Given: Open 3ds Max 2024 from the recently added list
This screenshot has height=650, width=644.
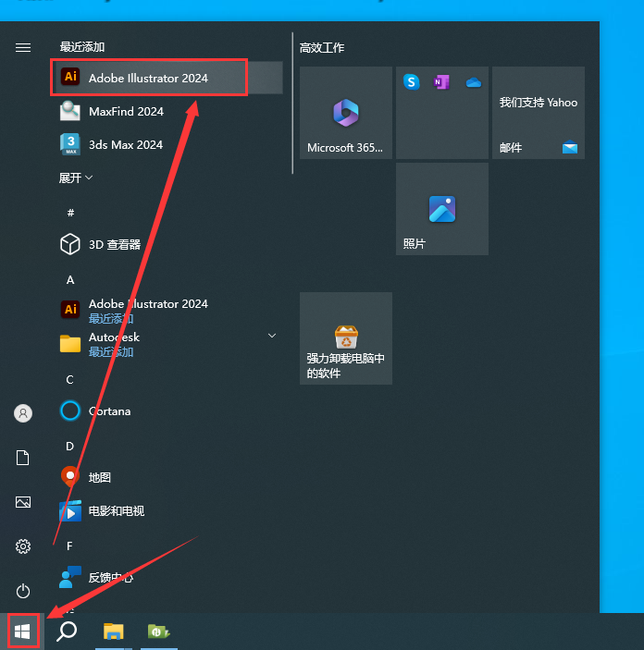Looking at the screenshot, I should pyautogui.click(x=125, y=145).
